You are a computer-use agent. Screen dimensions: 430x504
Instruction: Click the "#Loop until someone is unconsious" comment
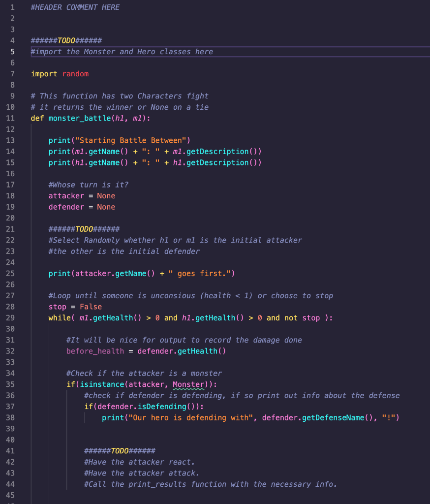point(190,296)
